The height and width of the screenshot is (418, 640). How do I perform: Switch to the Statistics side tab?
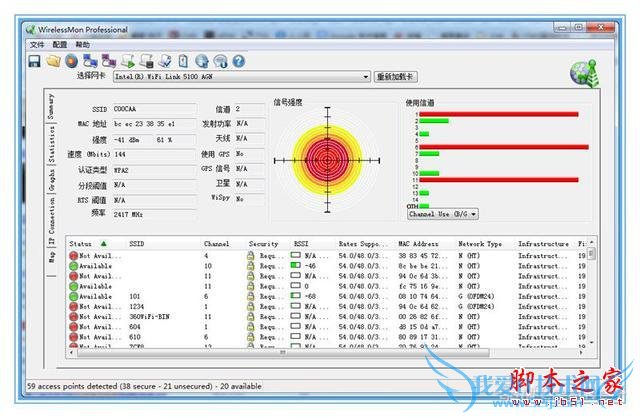pyautogui.click(x=51, y=144)
